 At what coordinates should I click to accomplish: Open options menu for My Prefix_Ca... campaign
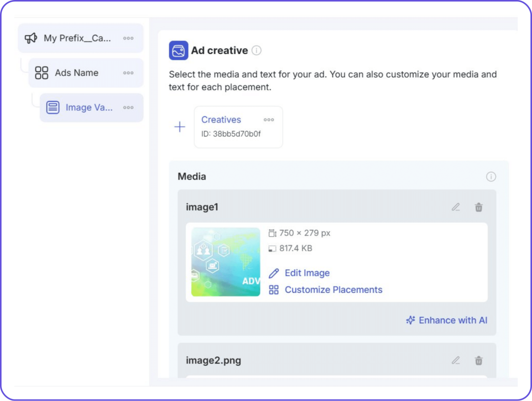point(128,38)
